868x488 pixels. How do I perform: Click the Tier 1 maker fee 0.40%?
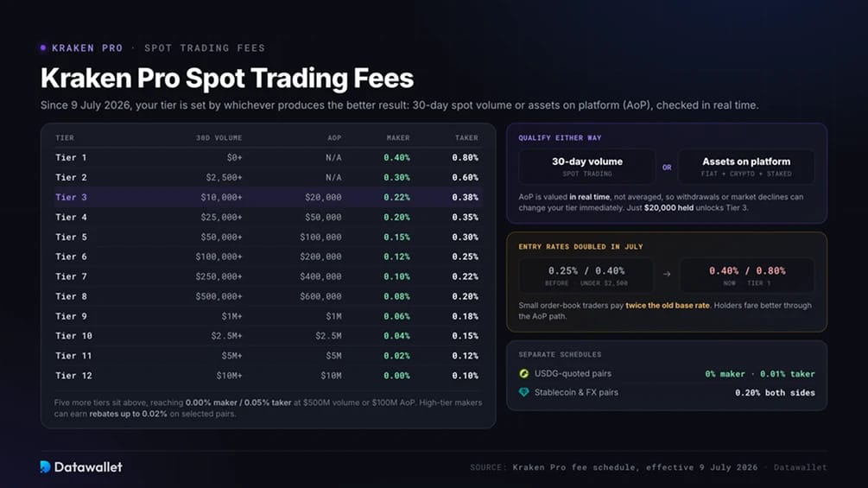(x=397, y=158)
